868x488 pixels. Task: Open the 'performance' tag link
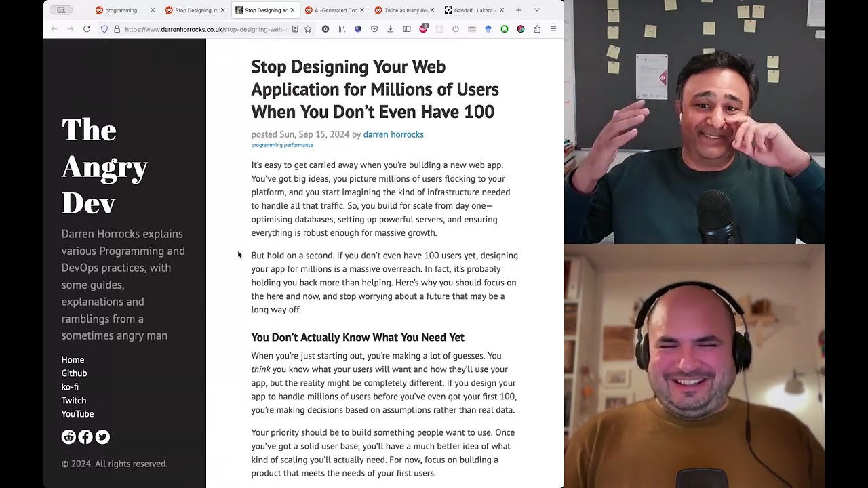coord(298,145)
